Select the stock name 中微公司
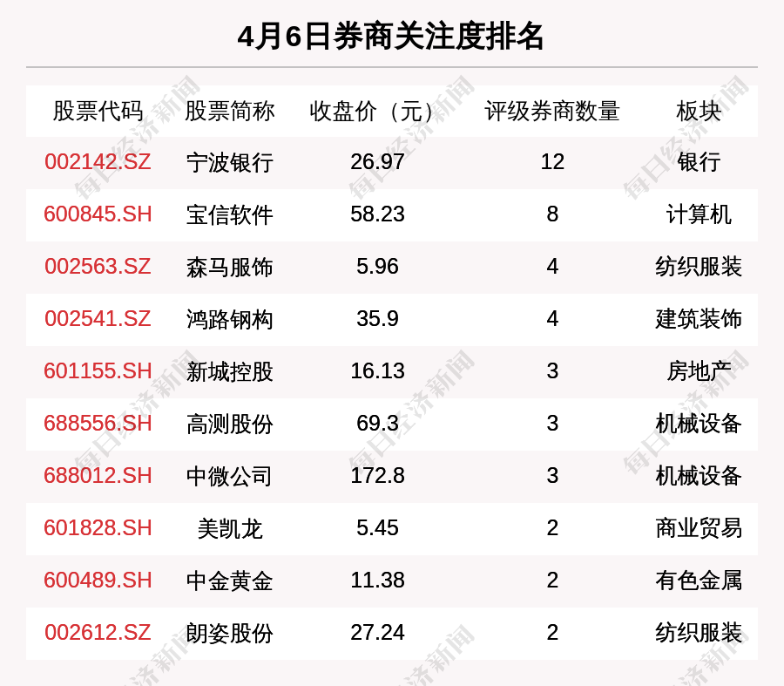Image resolution: width=784 pixels, height=686 pixels. point(229,476)
